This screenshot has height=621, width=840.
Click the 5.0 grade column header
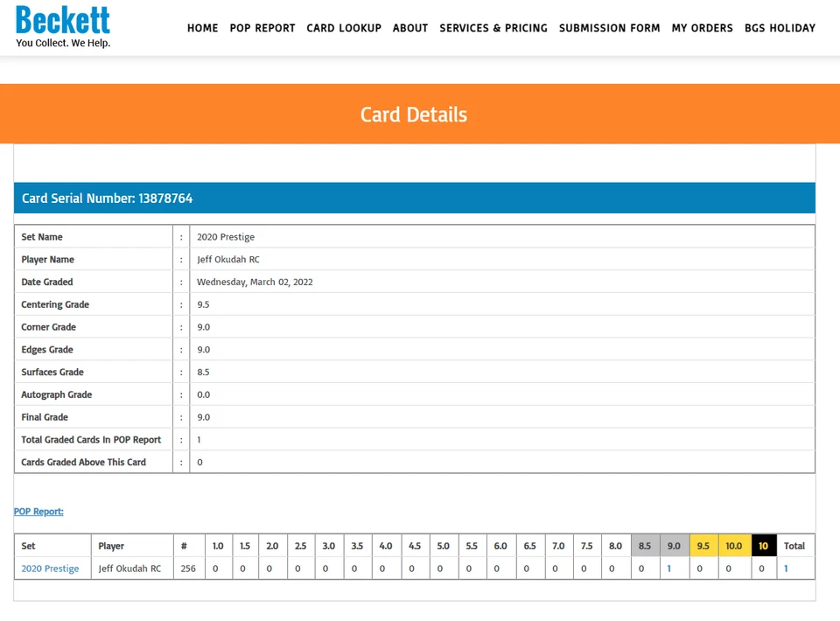point(443,546)
